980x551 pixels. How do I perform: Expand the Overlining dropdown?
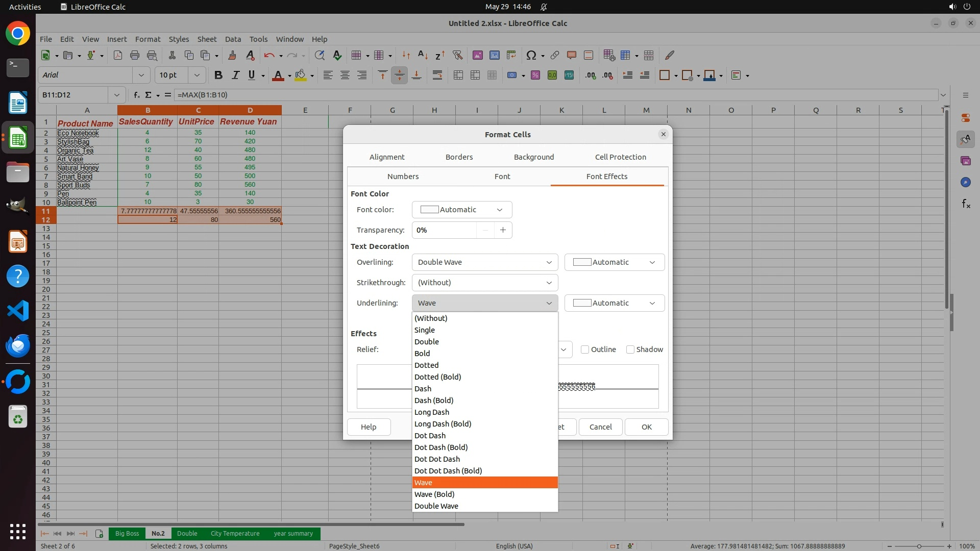[484, 262]
